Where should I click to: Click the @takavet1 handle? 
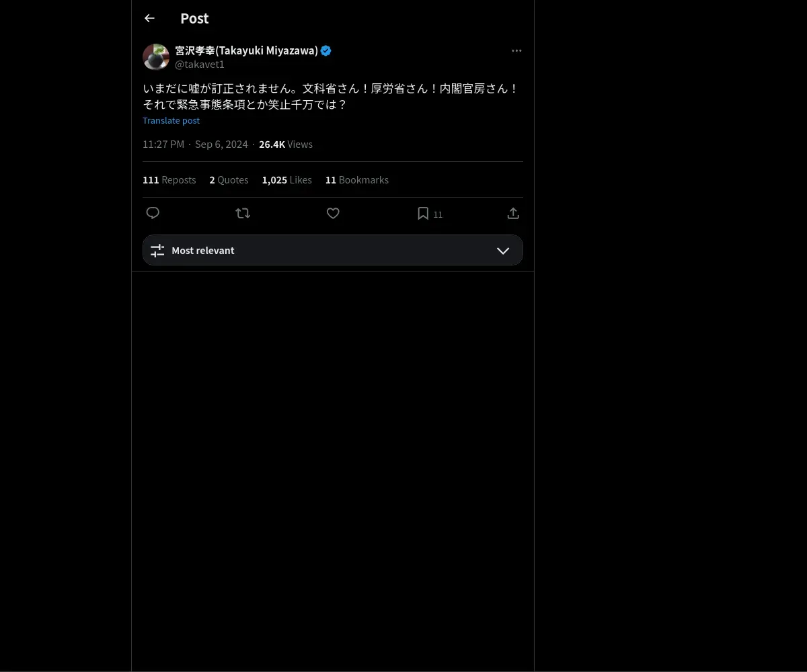[x=200, y=65]
